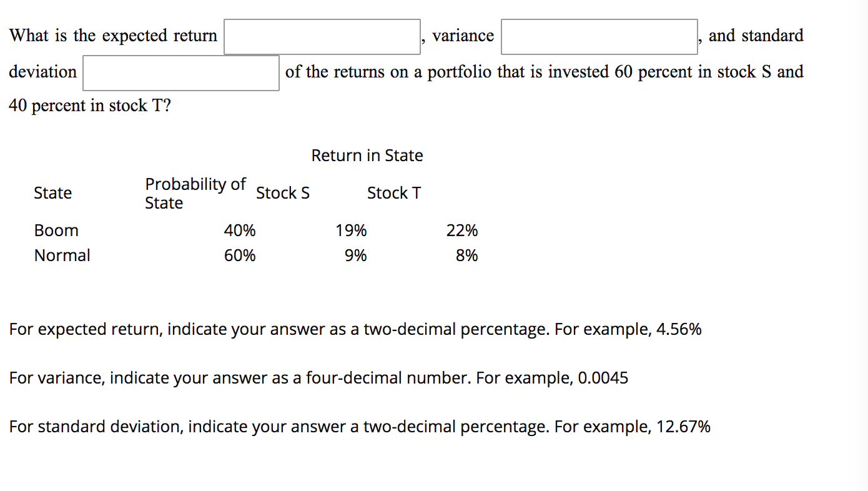Image resolution: width=868 pixels, height=491 pixels.
Task: Click the variance input field
Action: click(598, 36)
